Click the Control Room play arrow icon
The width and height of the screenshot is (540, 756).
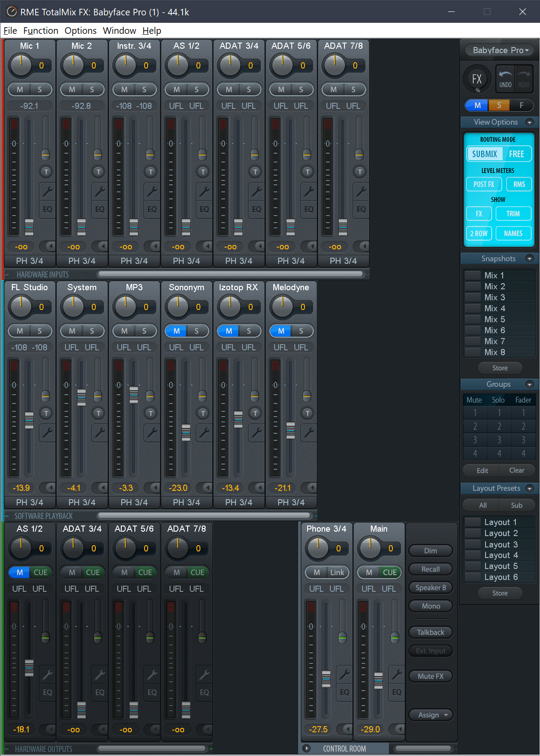(x=307, y=749)
